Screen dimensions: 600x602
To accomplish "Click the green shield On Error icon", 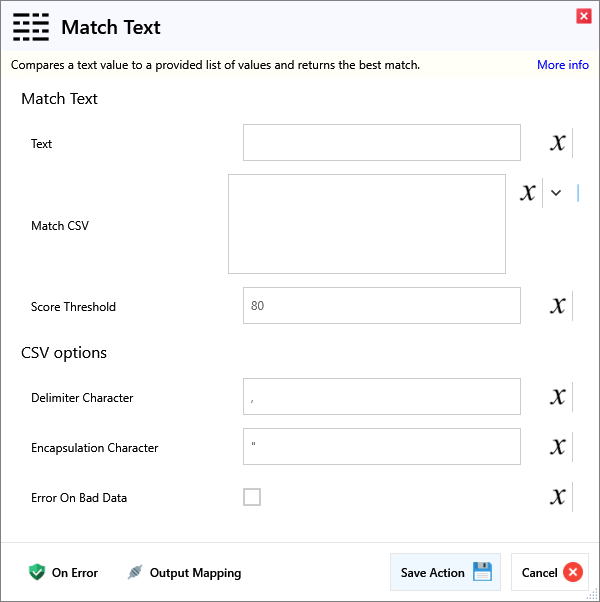I will (37, 572).
